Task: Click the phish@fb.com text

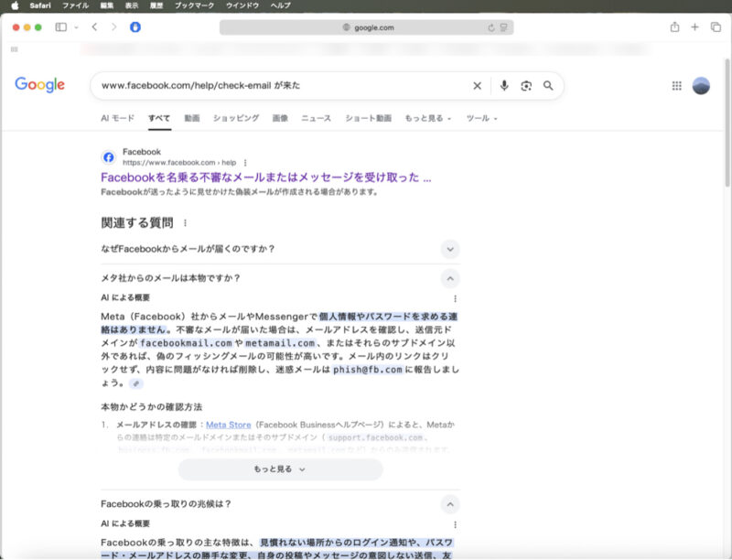Action: (x=368, y=370)
